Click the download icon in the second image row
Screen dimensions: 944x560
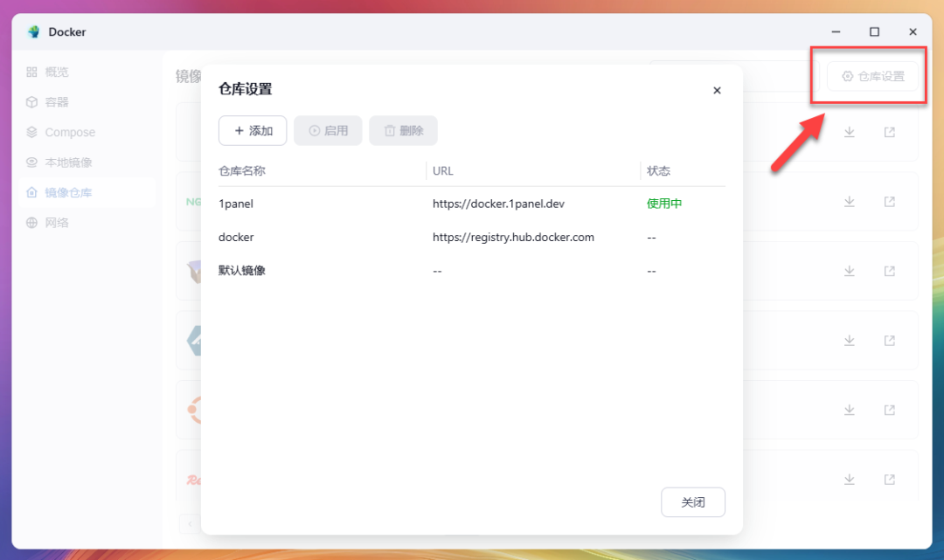tap(850, 202)
